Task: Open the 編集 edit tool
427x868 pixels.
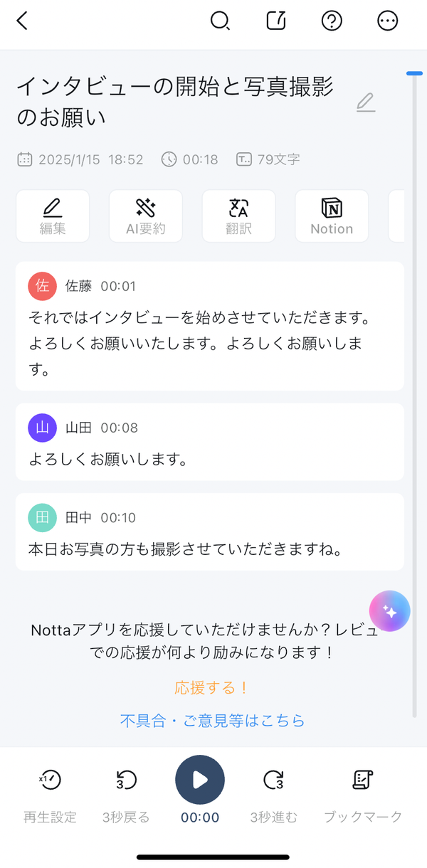Action: (x=53, y=216)
